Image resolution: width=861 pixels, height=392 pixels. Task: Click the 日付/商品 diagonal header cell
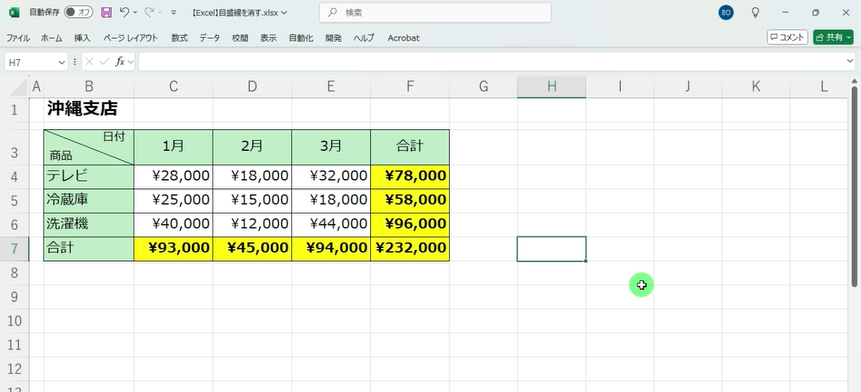click(x=88, y=147)
